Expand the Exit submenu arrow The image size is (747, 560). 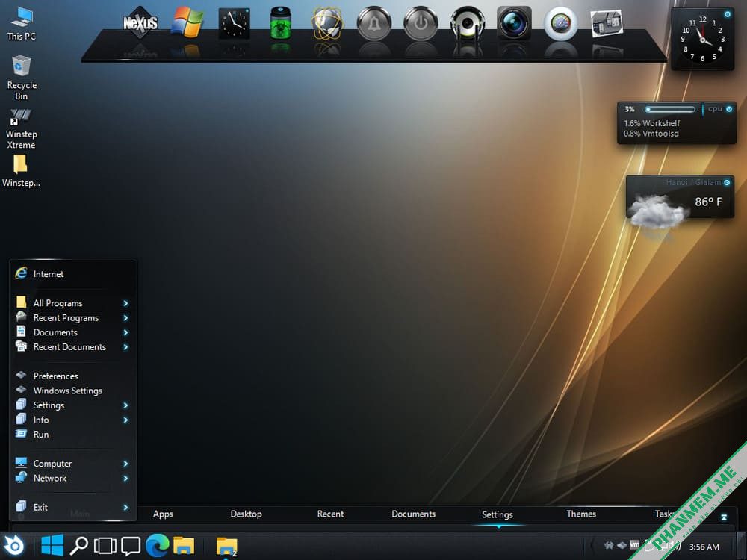click(125, 508)
